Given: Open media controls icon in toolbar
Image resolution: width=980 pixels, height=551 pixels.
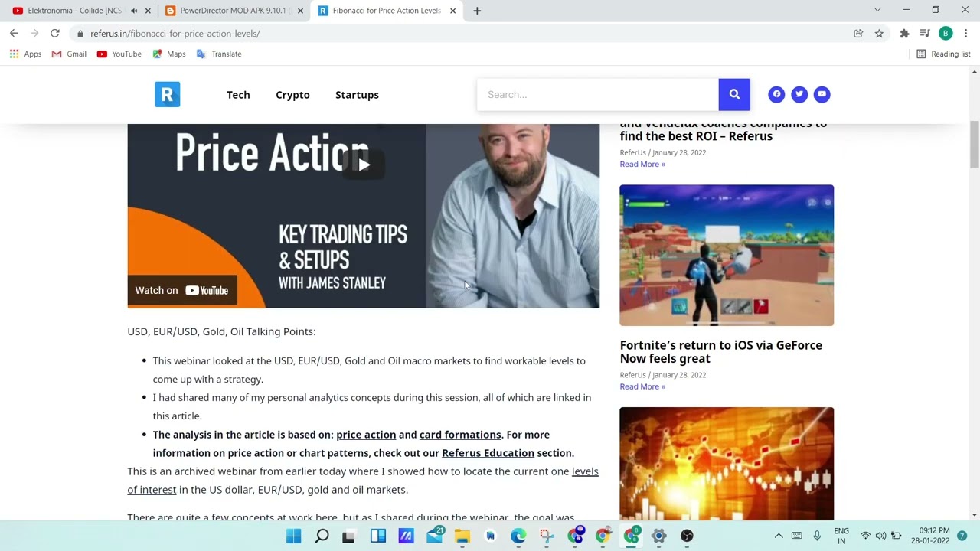Looking at the screenshot, I should point(925,34).
